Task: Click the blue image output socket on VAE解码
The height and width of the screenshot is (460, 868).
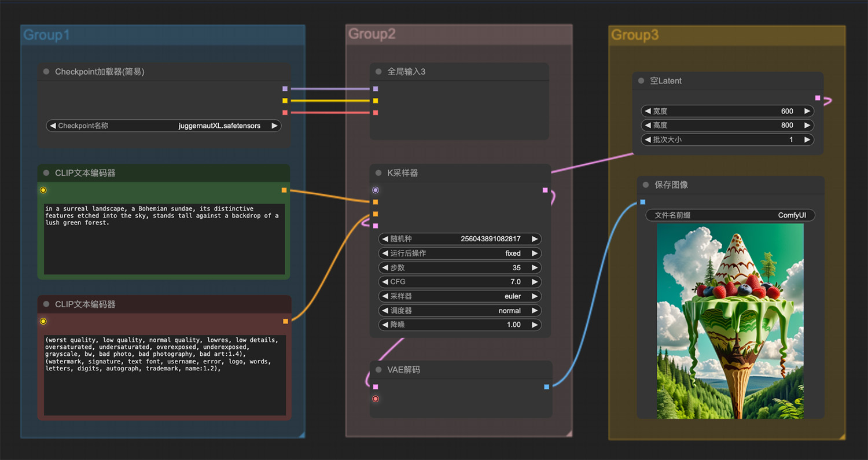Action: pos(547,387)
